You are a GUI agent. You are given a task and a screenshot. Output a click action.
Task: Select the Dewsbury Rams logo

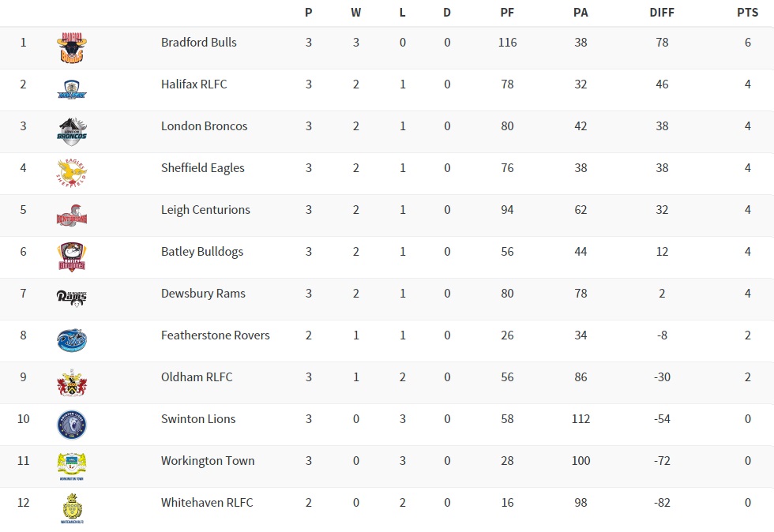pyautogui.click(x=72, y=298)
